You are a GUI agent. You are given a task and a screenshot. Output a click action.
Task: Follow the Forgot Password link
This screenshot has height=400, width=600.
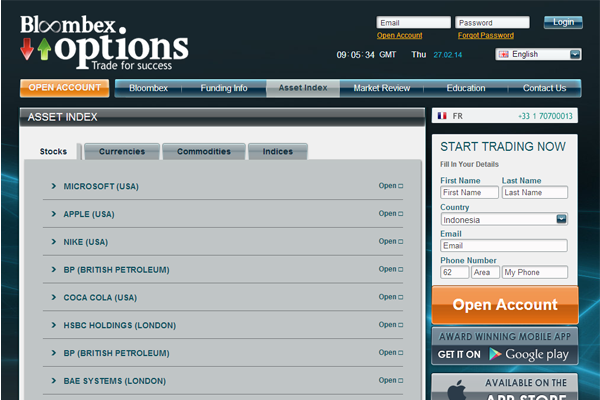[486, 35]
